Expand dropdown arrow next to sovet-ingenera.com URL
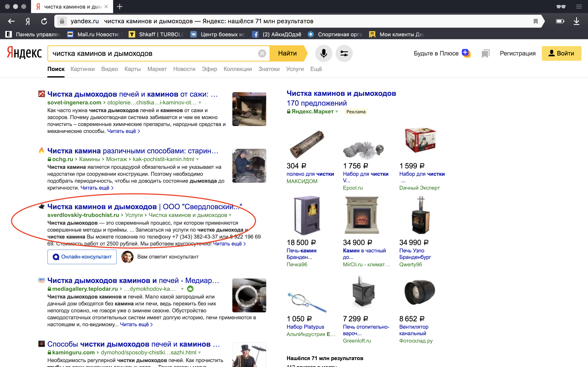Image resolution: width=588 pixels, height=367 pixels. click(200, 103)
